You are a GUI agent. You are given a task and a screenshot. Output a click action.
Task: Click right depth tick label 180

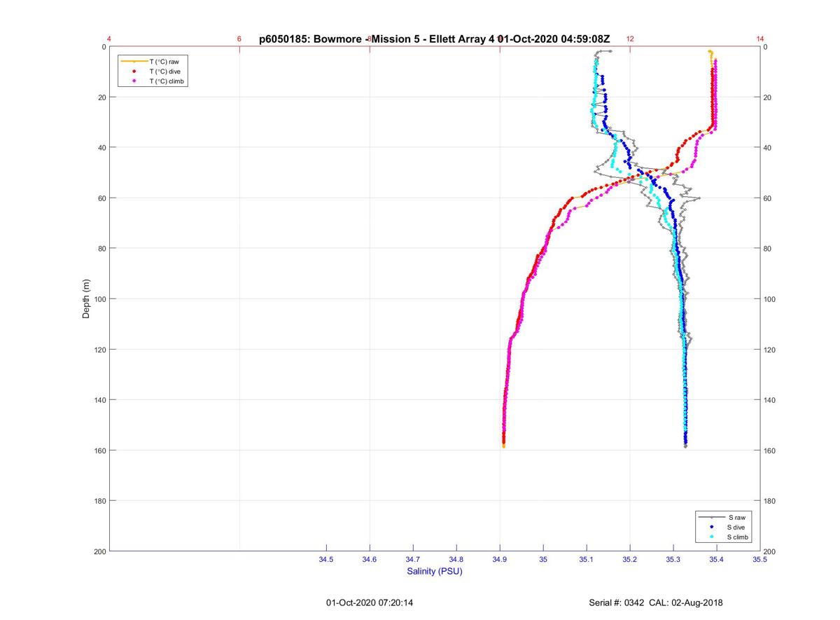coord(770,501)
